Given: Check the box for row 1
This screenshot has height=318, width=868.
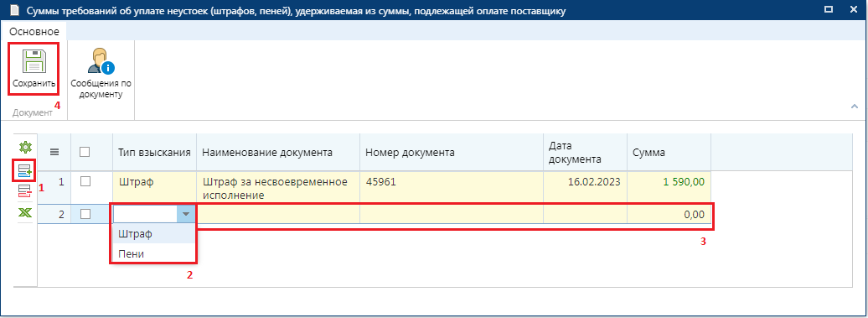Looking at the screenshot, I should point(85,180).
